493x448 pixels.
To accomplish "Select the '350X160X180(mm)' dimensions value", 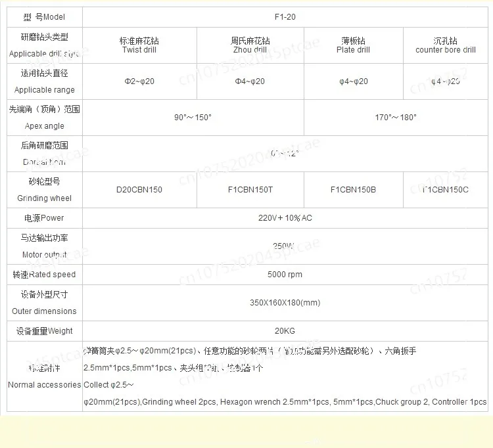I will (285, 303).
